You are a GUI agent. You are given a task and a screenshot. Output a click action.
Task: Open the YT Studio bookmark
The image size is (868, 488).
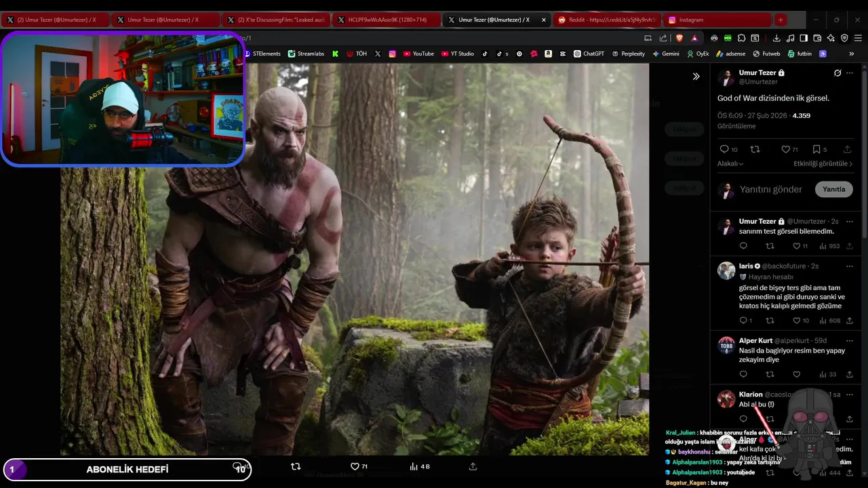tap(457, 54)
